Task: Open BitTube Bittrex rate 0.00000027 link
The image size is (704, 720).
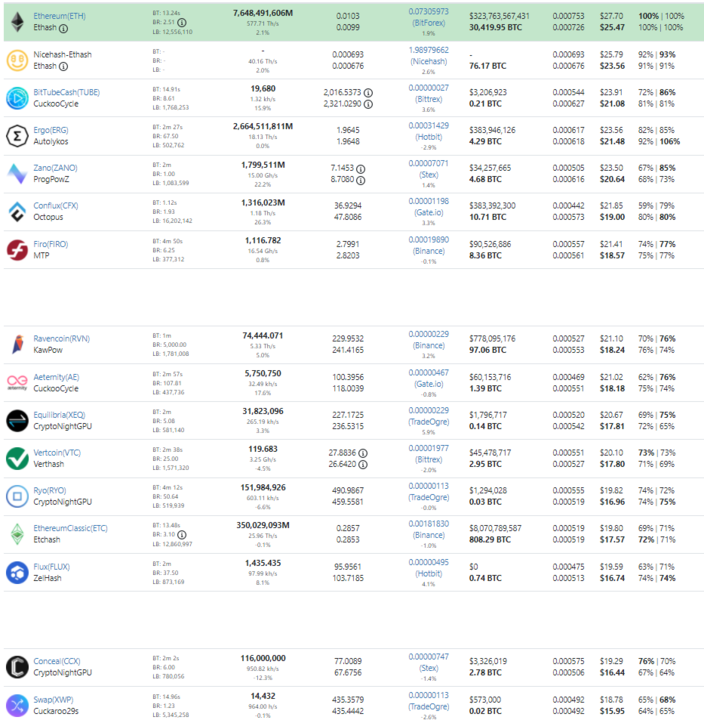Action: coord(428,87)
